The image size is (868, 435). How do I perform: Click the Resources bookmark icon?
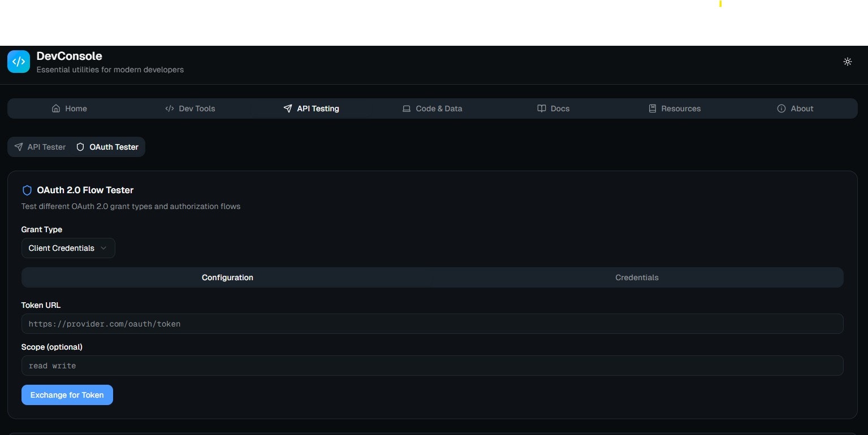coord(653,108)
